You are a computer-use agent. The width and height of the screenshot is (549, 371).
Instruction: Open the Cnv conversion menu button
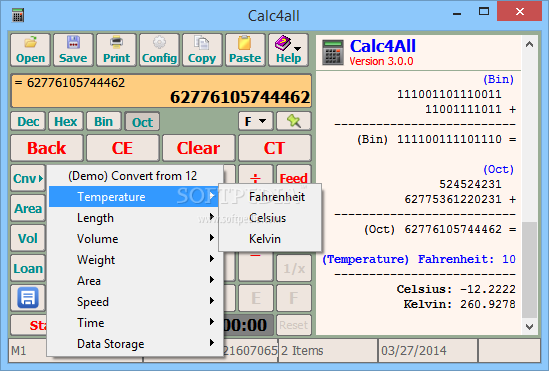(28, 178)
